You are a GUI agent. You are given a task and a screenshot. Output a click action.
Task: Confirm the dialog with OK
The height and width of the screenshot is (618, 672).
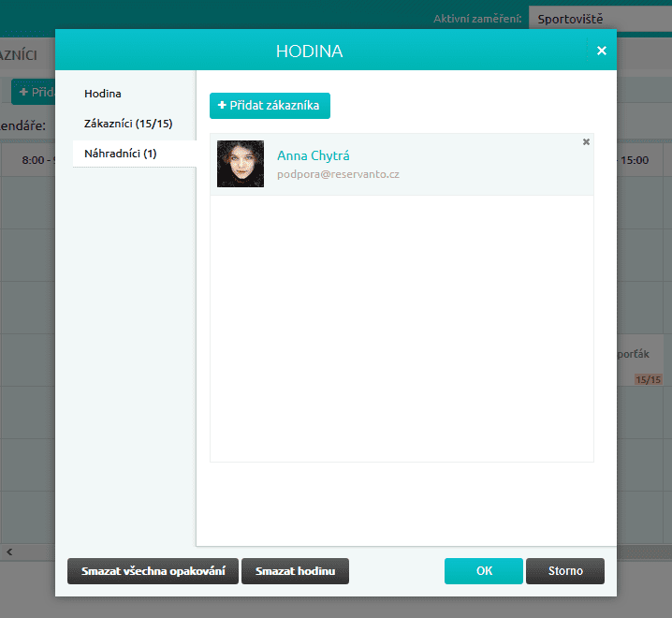click(x=483, y=571)
